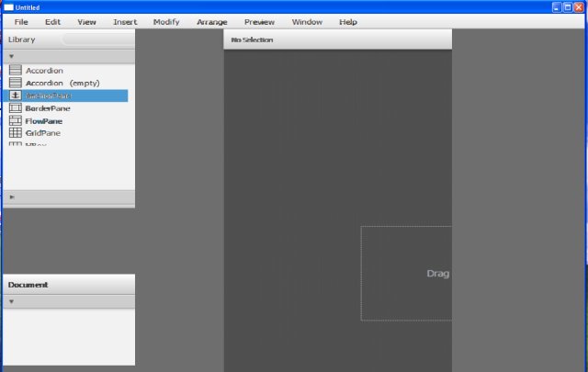The width and height of the screenshot is (588, 372).
Task: Select the FlowPane library item text
Action: [x=44, y=121]
